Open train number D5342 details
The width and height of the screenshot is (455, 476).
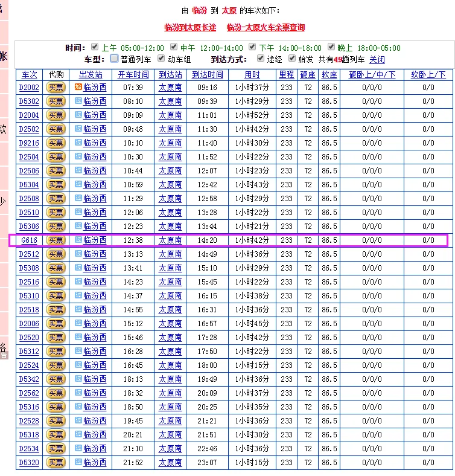tap(29, 379)
